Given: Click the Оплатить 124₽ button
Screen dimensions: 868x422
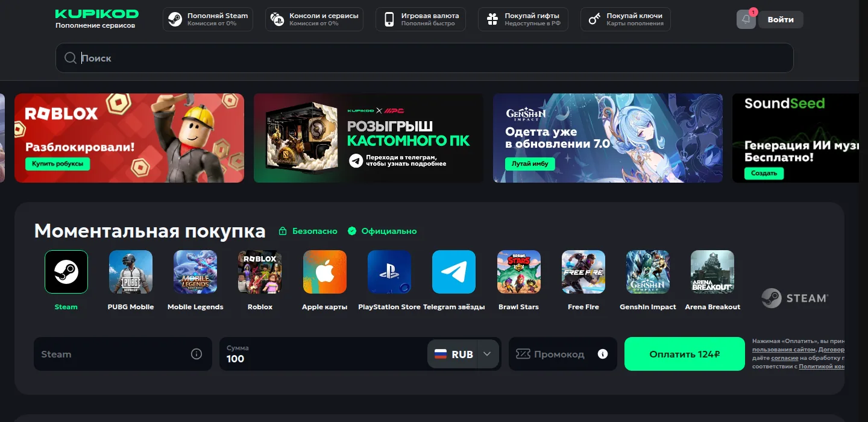Looking at the screenshot, I should click(x=685, y=354).
